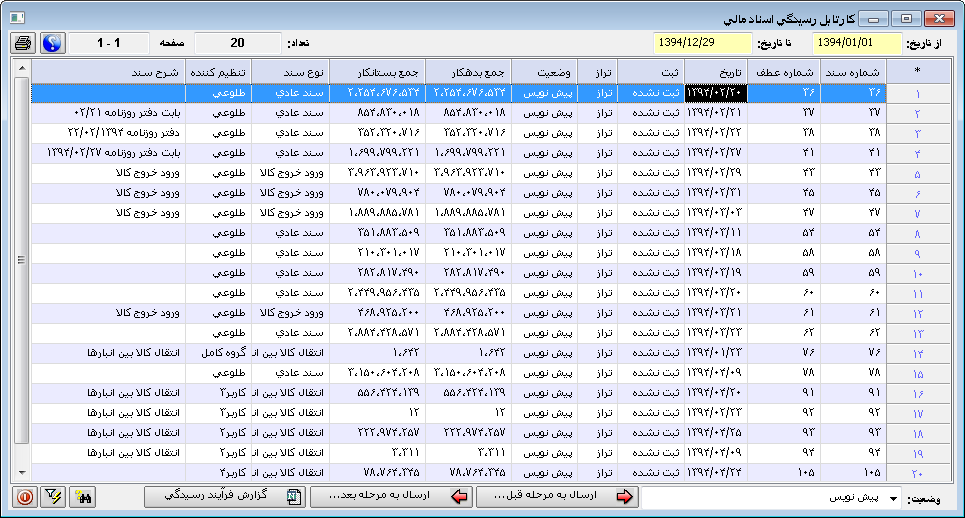Click the تاریخ column header
965x518 pixels.
(716, 72)
